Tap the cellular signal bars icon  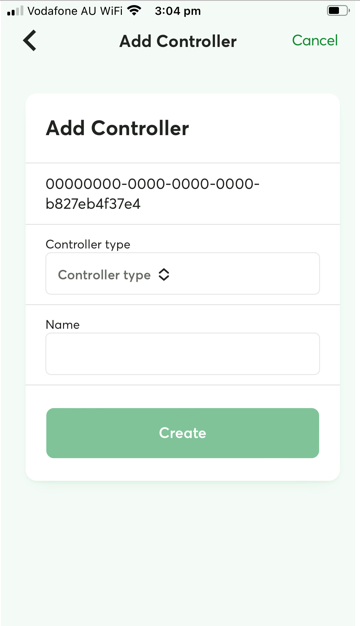15,11
